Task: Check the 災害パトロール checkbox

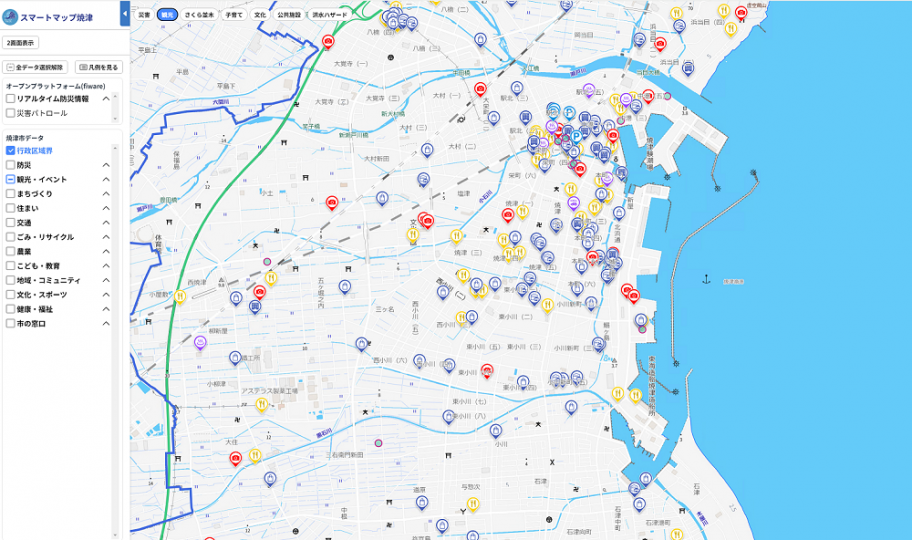Action: pyautogui.click(x=10, y=113)
